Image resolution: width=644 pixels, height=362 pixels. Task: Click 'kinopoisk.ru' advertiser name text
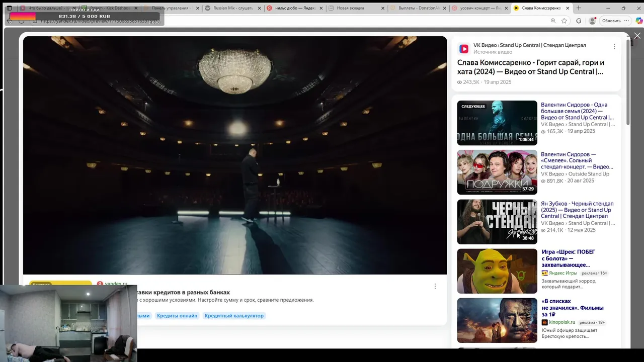point(562,322)
